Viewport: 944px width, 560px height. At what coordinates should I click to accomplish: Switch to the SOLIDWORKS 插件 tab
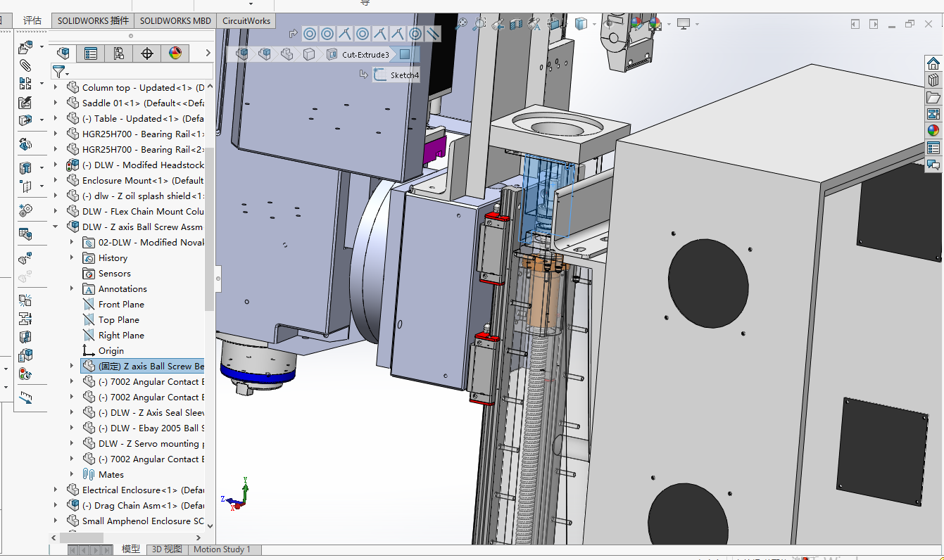(93, 20)
